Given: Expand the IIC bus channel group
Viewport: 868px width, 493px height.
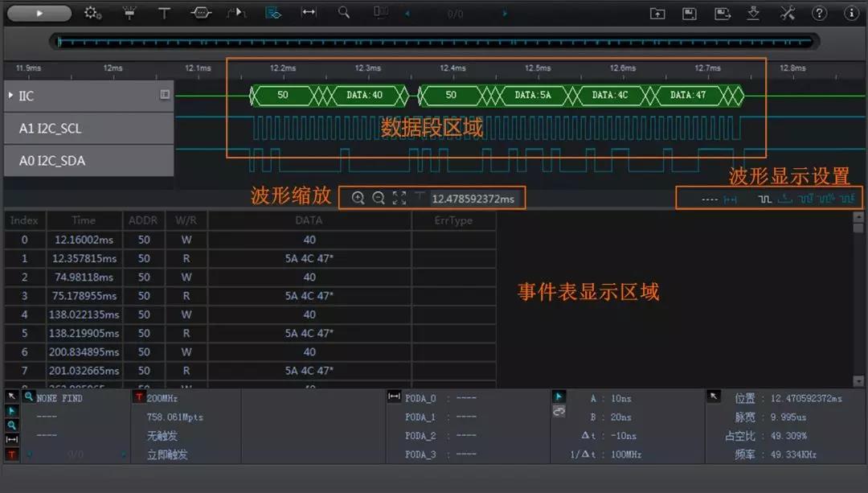Looking at the screenshot, I should point(10,95).
